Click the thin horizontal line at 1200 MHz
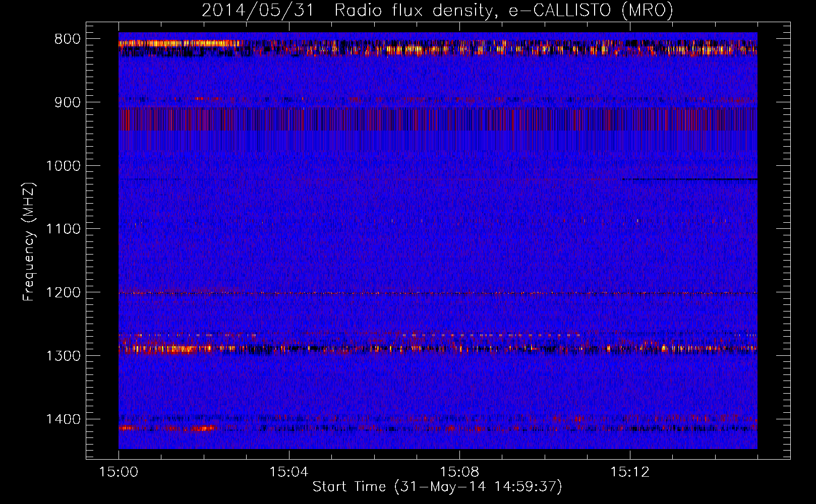This screenshot has height=504, width=816. [438, 293]
